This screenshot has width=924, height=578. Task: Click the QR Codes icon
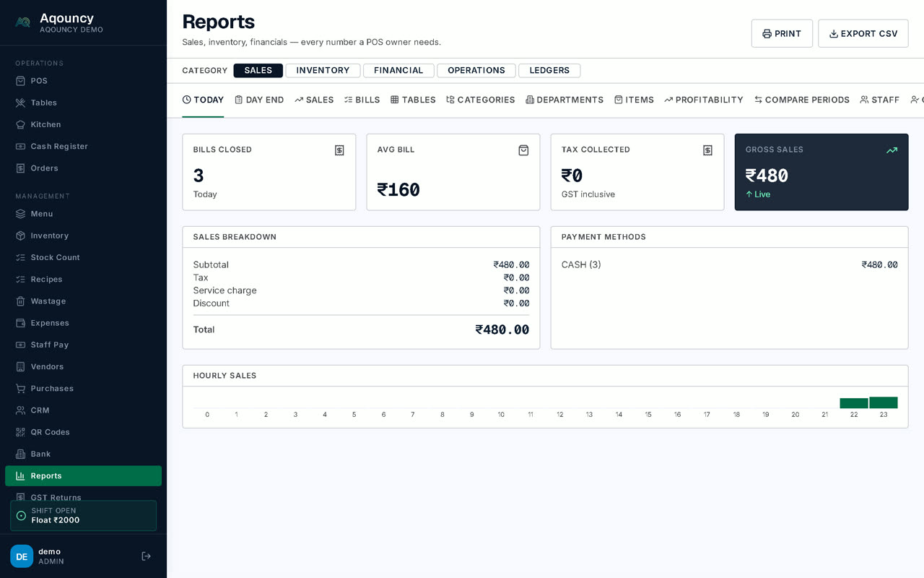(x=20, y=432)
